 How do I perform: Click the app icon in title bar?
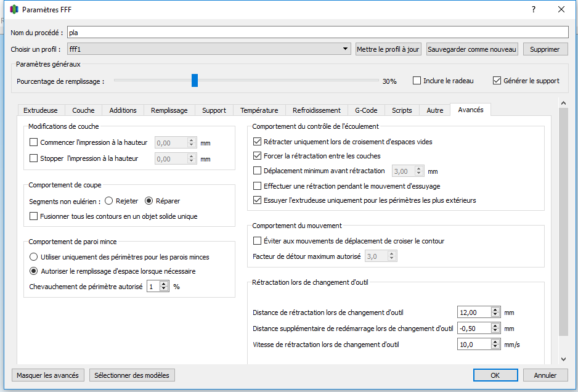(14, 10)
